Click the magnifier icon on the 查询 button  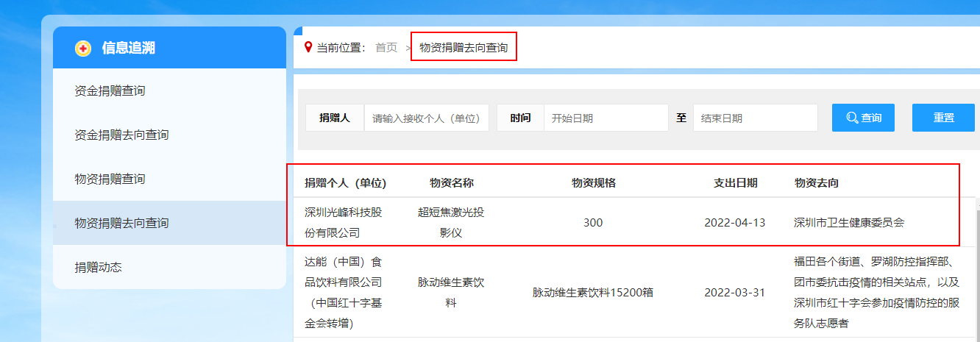pyautogui.click(x=852, y=118)
